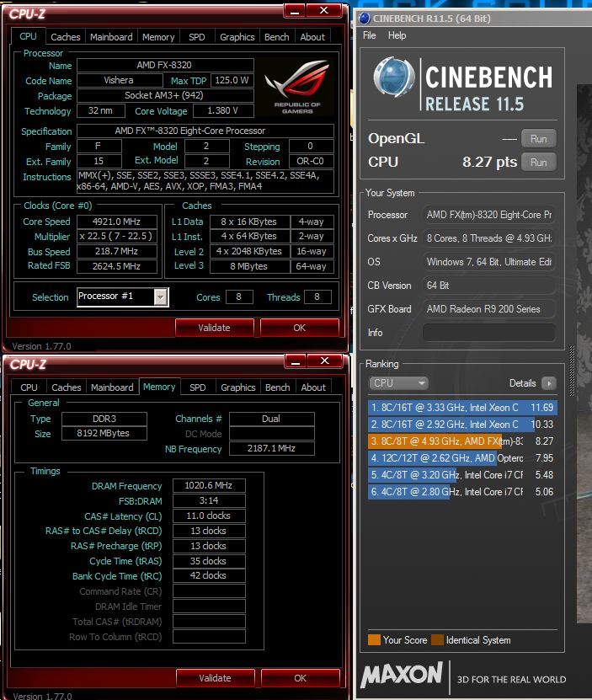Click the Core Voltage value 1.380 V
Viewport: 592px width, 700px height.
pos(223,110)
